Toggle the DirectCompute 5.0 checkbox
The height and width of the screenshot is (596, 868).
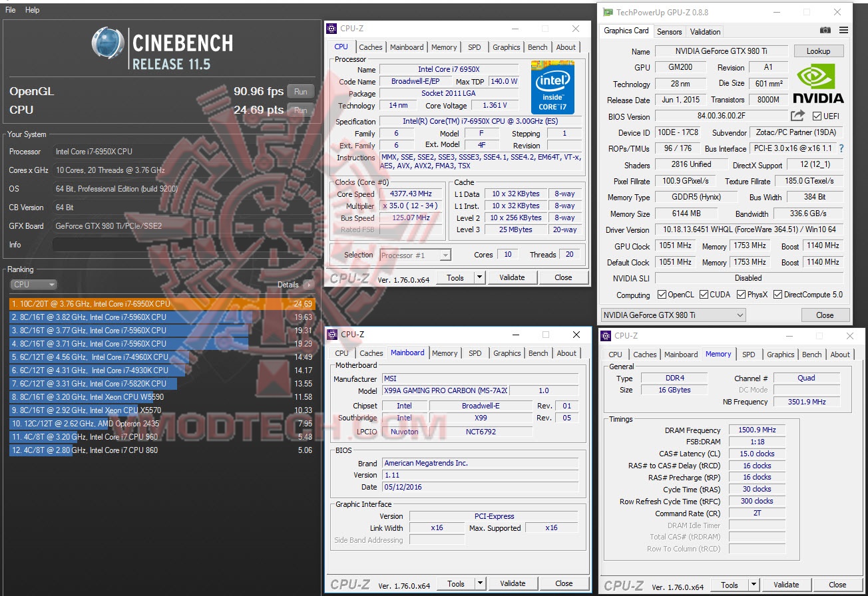777,295
